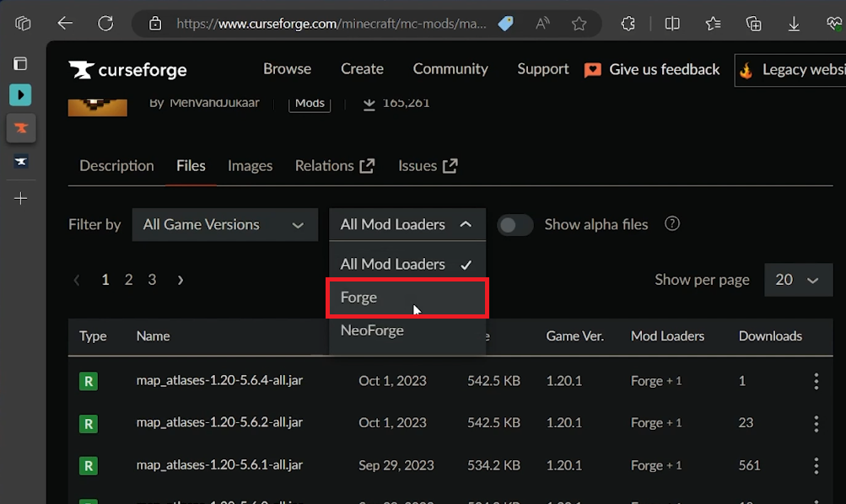Switch to Description tab
The height and width of the screenshot is (504, 846).
(x=116, y=165)
